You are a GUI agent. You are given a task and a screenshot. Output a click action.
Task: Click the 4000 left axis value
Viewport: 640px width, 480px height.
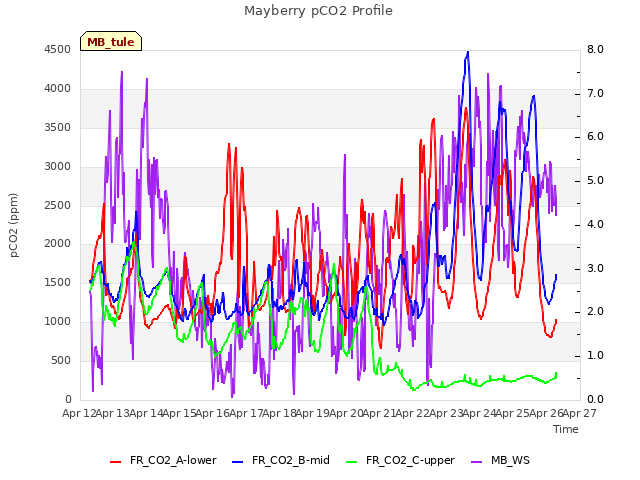58,89
